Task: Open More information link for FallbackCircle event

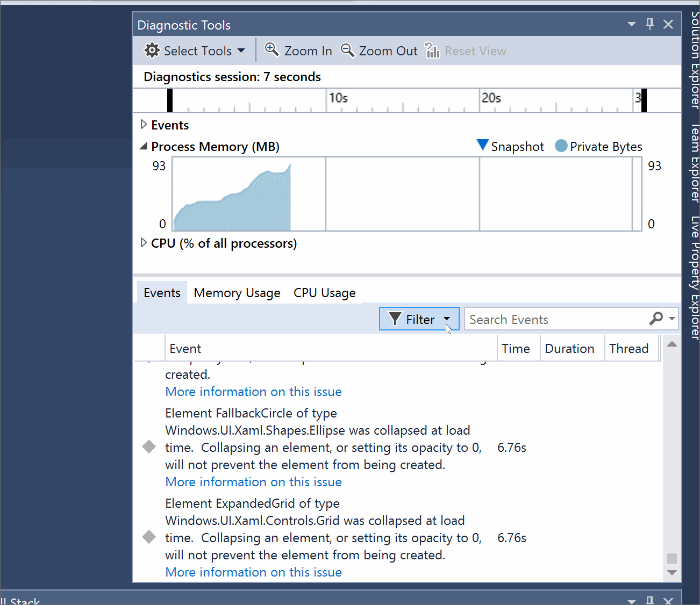Action: tap(253, 482)
